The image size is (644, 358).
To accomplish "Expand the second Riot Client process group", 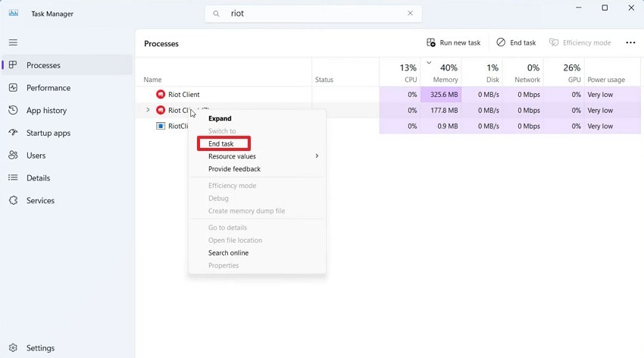I will (x=148, y=111).
